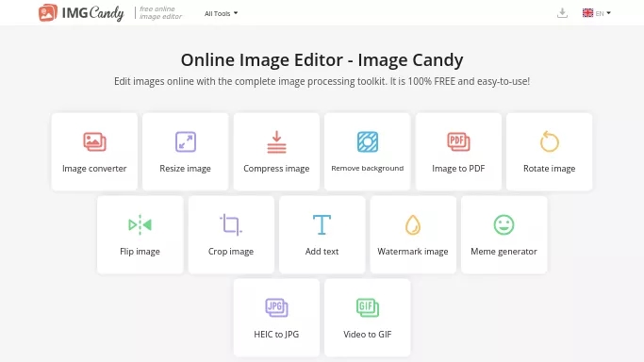Click the Remove background icon
Viewport: 644px width, 362px height.
click(368, 141)
